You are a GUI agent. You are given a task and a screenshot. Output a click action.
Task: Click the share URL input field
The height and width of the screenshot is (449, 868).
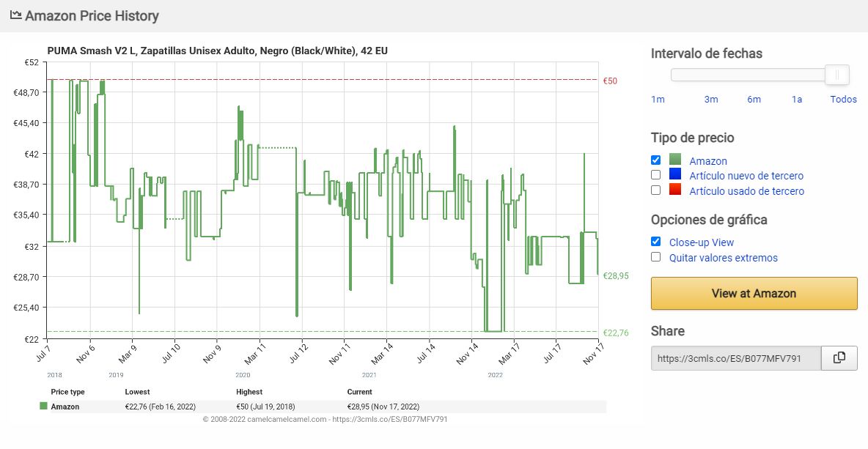pyautogui.click(x=736, y=358)
